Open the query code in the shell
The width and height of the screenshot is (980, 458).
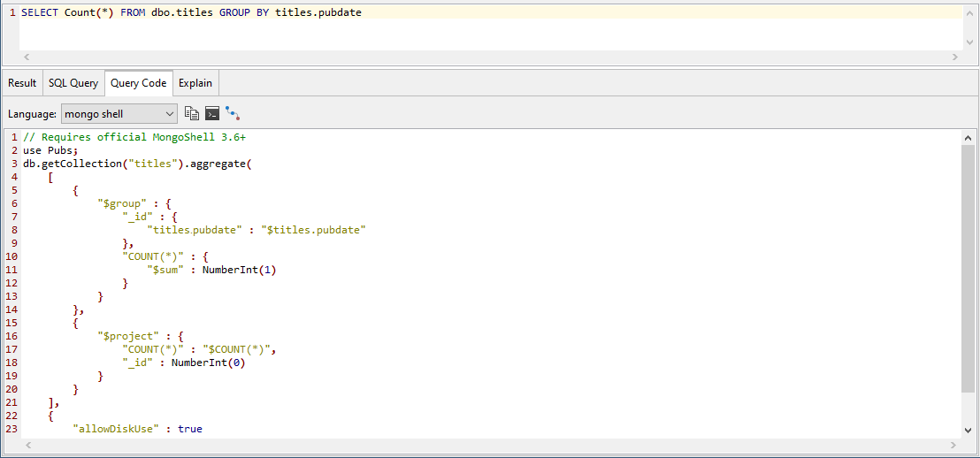[212, 113]
